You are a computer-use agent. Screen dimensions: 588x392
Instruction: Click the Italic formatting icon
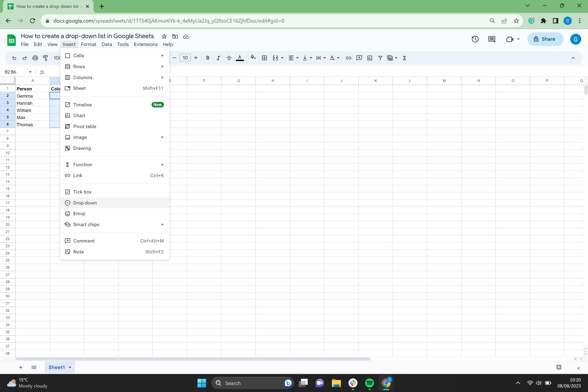pyautogui.click(x=218, y=57)
